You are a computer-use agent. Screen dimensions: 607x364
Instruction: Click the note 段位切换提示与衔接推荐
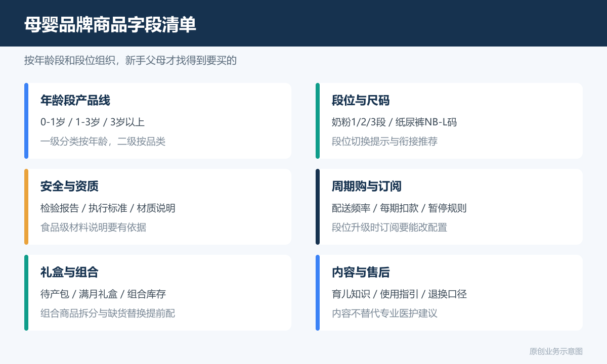384,141
